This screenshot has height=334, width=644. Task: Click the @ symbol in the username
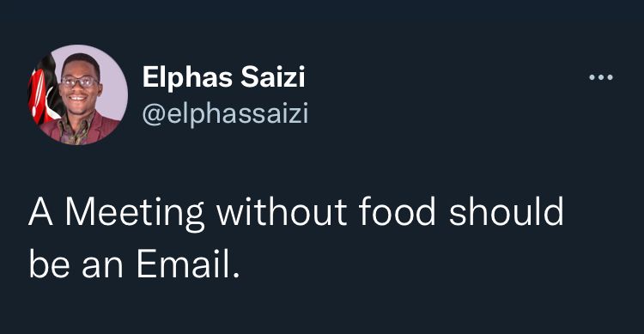pyautogui.click(x=154, y=114)
